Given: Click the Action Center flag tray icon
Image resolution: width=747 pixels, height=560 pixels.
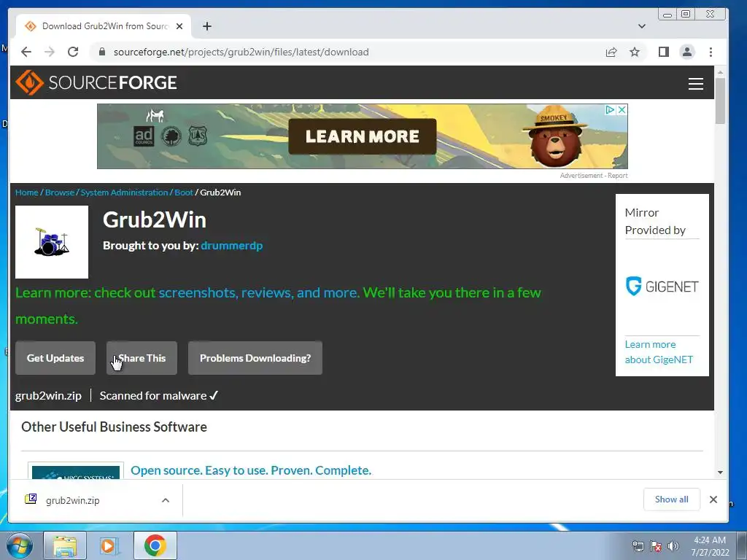Looking at the screenshot, I should (x=656, y=546).
